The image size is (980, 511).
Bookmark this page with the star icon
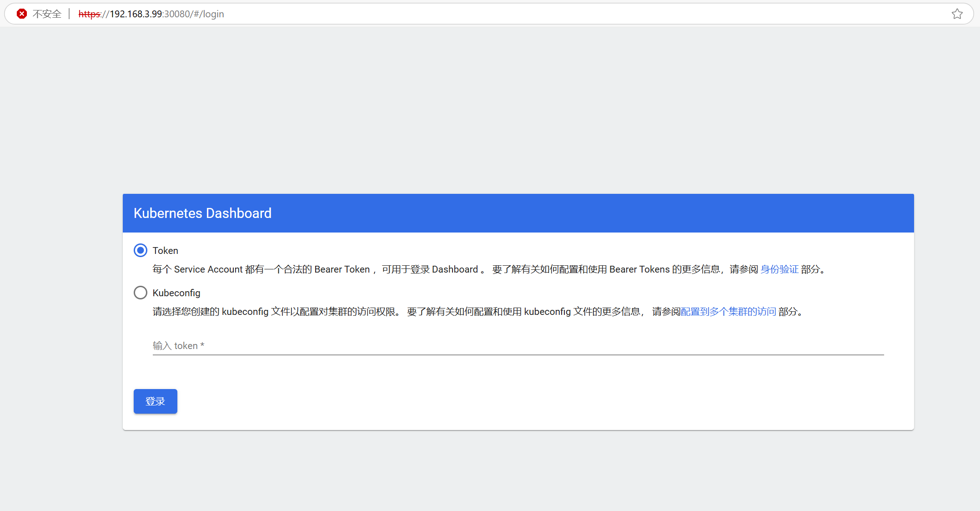tap(957, 14)
